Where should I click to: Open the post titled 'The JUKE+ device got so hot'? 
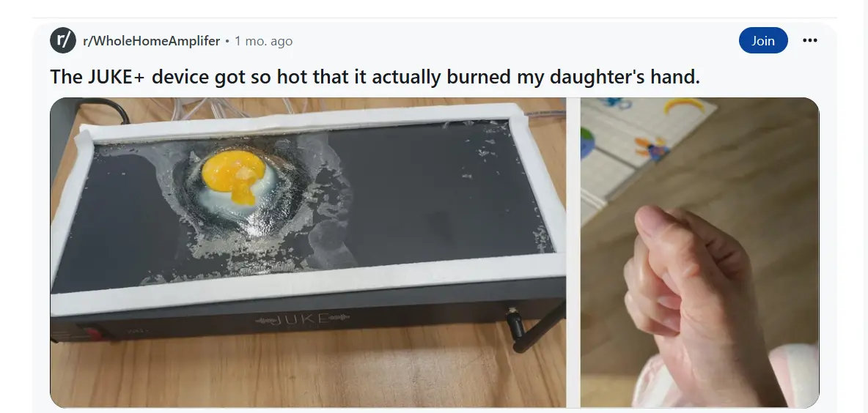(375, 77)
